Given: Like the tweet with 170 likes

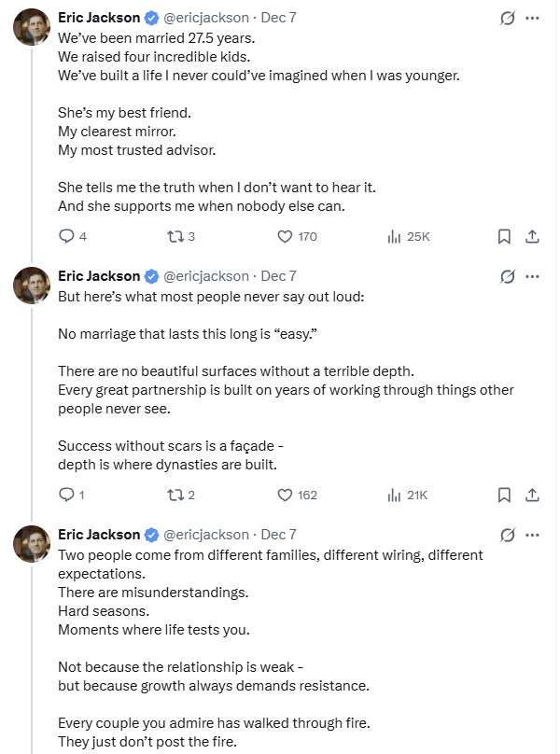Looking at the screenshot, I should point(286,237).
